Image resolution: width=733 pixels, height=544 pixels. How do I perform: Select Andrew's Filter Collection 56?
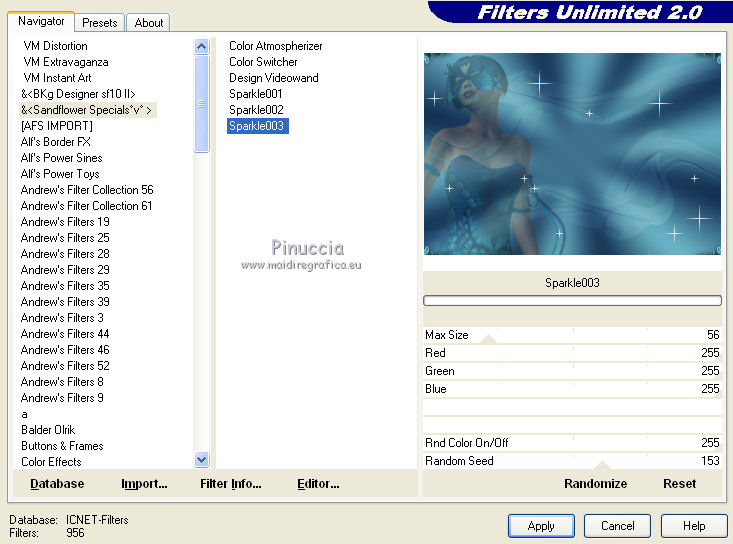tap(87, 190)
